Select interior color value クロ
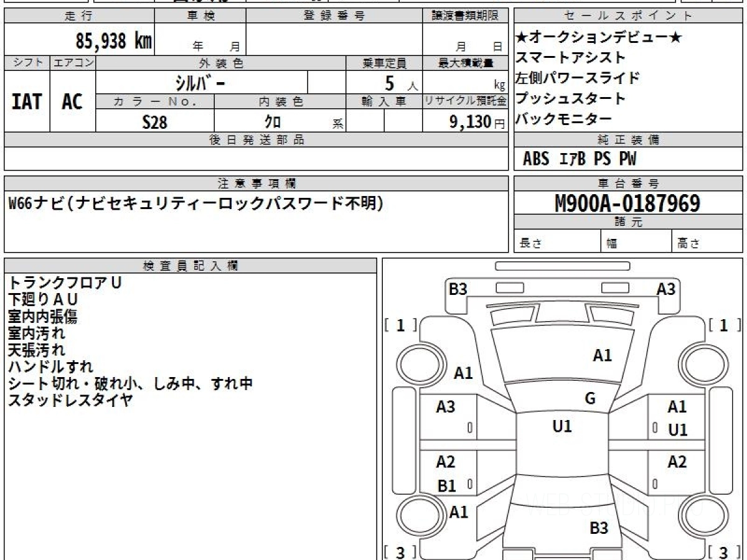Screen dimensions: 747x560 [x=273, y=122]
